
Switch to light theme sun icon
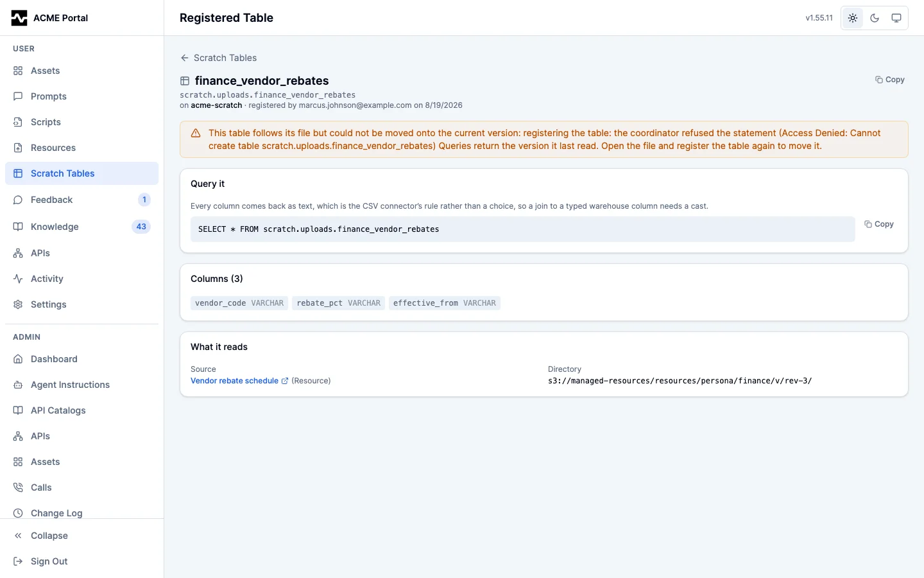(853, 18)
